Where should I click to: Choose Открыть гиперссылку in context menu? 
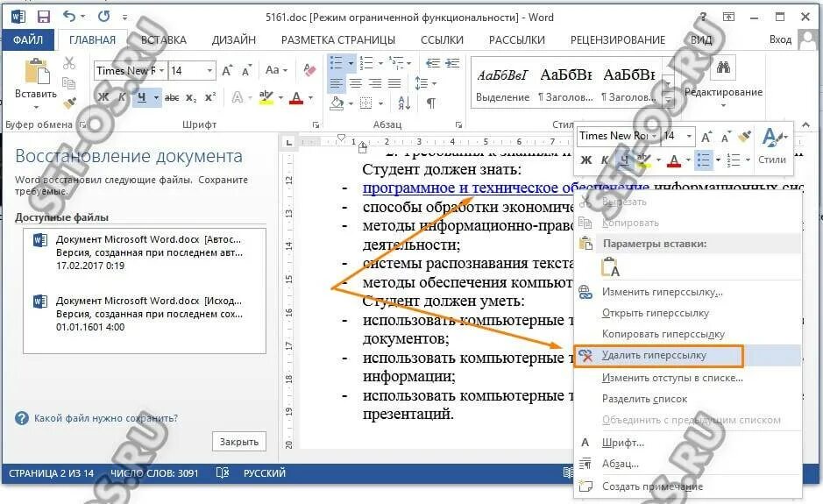[x=656, y=313]
